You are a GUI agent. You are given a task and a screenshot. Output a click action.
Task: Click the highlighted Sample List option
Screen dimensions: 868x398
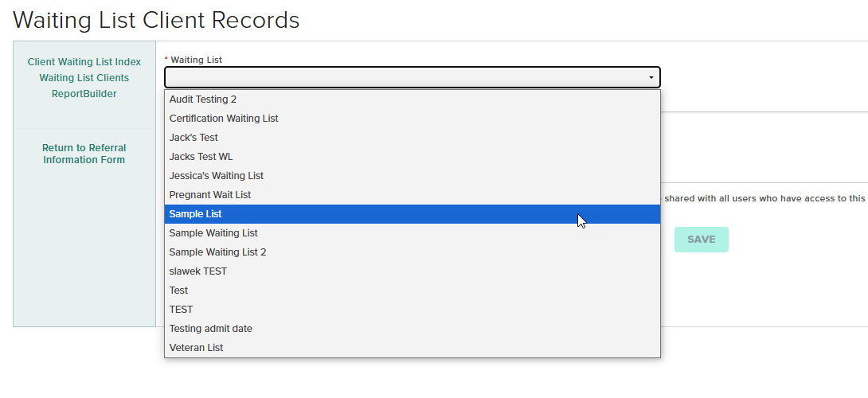(x=196, y=214)
